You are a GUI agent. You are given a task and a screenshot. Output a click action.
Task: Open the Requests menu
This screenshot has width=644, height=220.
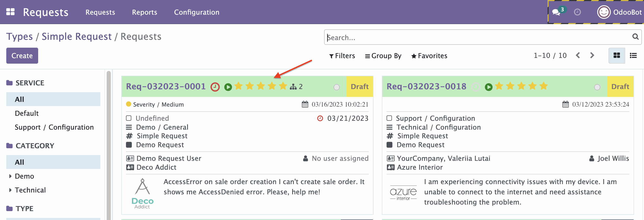click(x=100, y=12)
